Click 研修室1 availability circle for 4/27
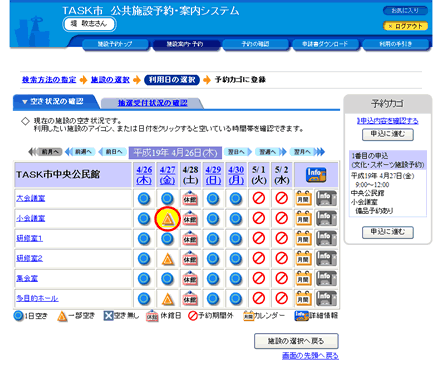Screen dimensions: 440x367 pos(167,239)
